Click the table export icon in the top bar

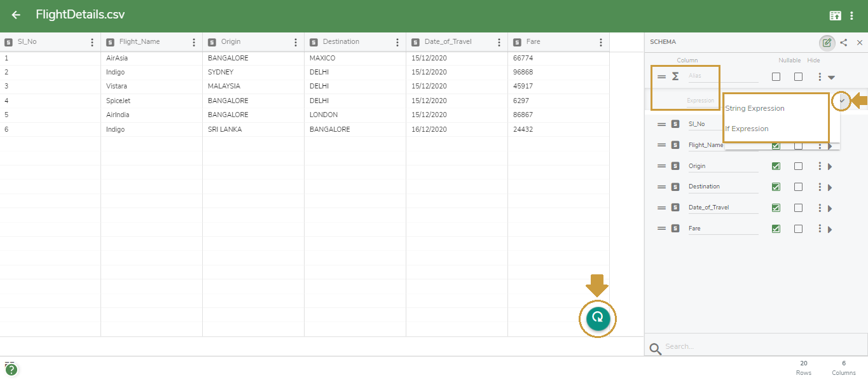[835, 14]
